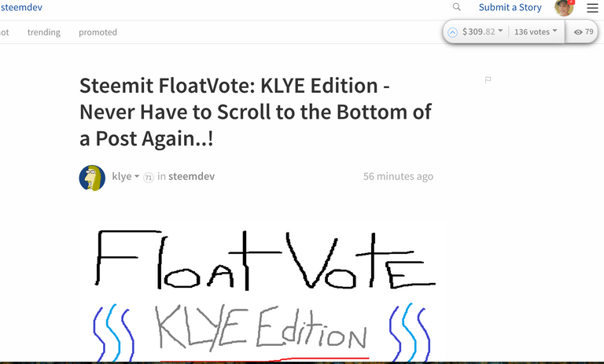The image size is (604, 364).
Task: Click the FloatVote KLYE Edition image
Action: pos(263,290)
